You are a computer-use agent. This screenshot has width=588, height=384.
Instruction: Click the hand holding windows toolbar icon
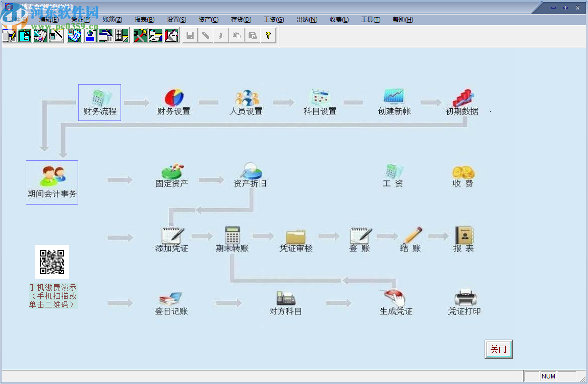coord(156,35)
